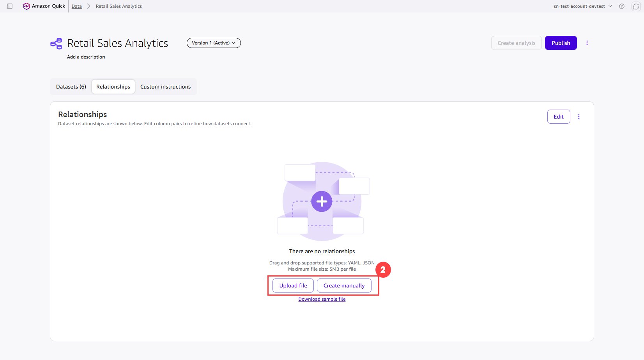This screenshot has width=644, height=360.
Task: Click the dataset relationships description sentence
Action: (x=155, y=124)
